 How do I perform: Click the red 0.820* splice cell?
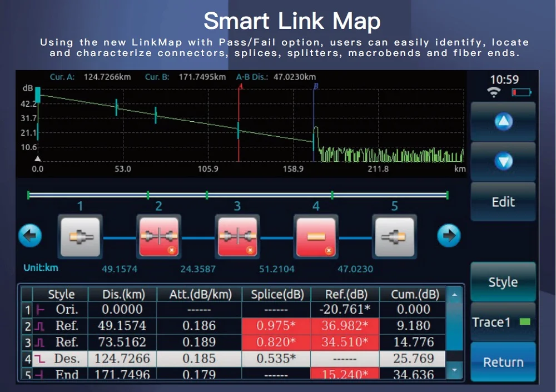[276, 343]
